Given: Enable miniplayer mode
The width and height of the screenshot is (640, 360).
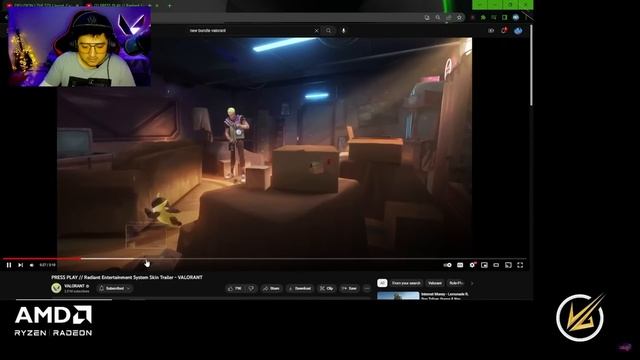Looking at the screenshot, I should [484, 265].
